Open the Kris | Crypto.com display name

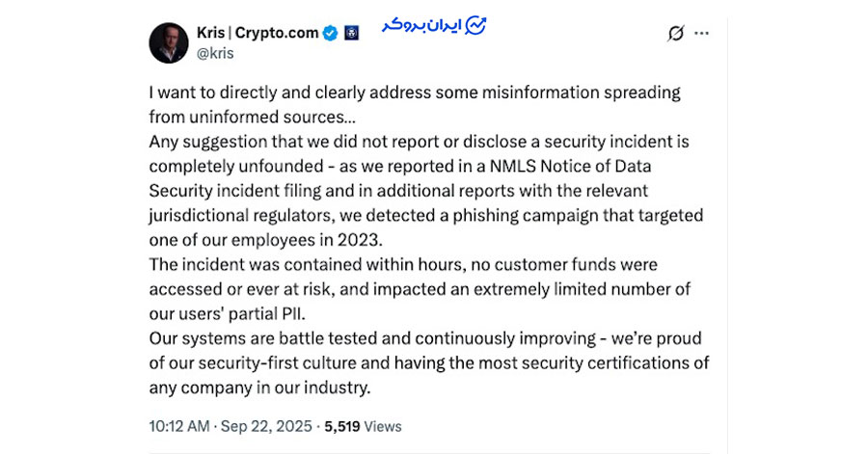(258, 33)
